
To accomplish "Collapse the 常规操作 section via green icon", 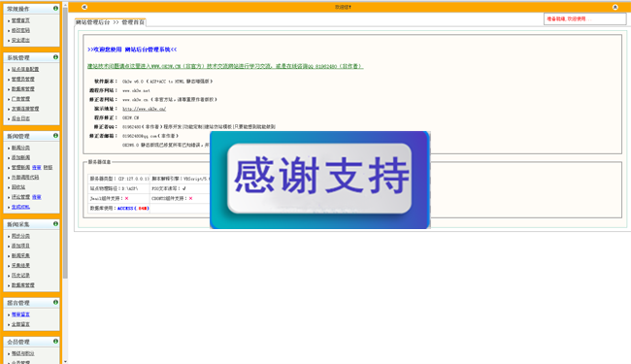I will [x=55, y=8].
